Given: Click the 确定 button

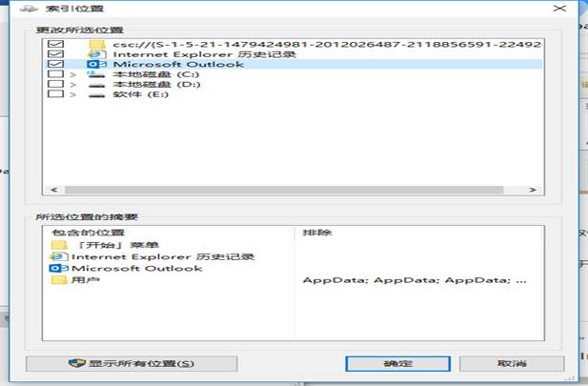Looking at the screenshot, I should point(397,364).
